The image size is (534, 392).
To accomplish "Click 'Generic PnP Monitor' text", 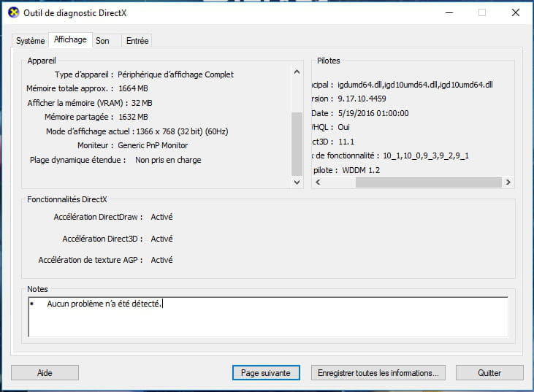I will [x=153, y=146].
